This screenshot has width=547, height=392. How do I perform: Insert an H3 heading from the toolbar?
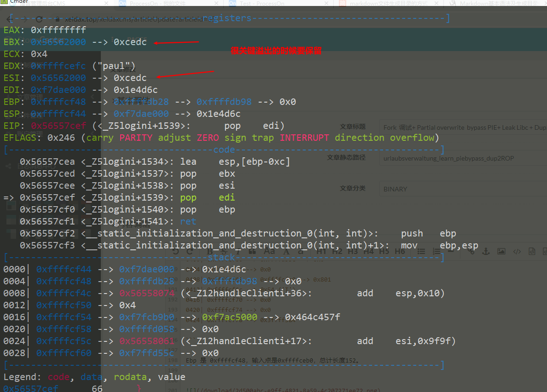pos(353,251)
